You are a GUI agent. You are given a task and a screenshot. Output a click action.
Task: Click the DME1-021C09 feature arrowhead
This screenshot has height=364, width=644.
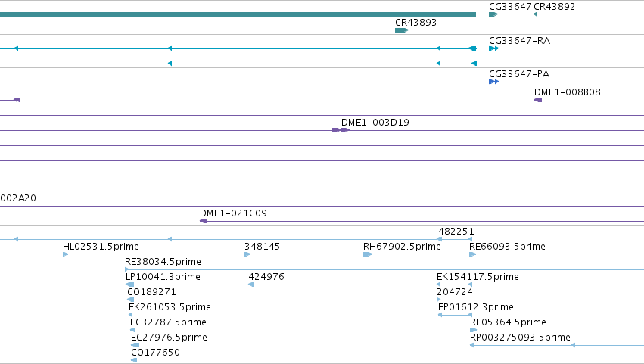click(203, 221)
